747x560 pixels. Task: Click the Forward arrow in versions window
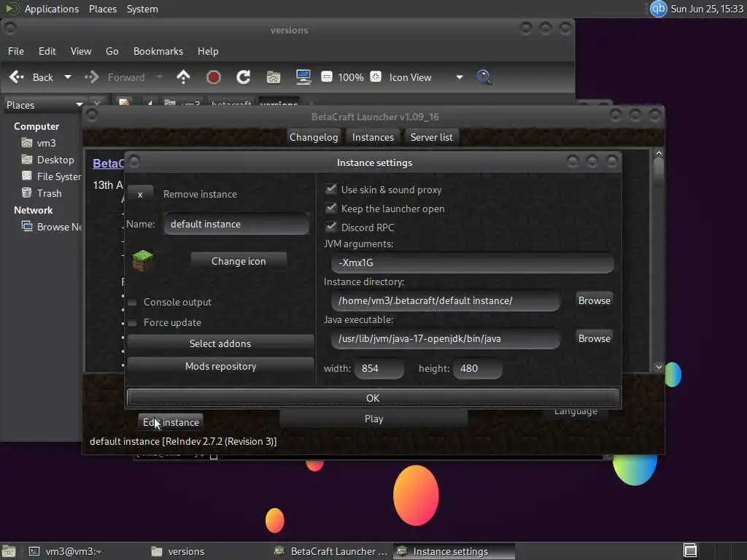(91, 77)
